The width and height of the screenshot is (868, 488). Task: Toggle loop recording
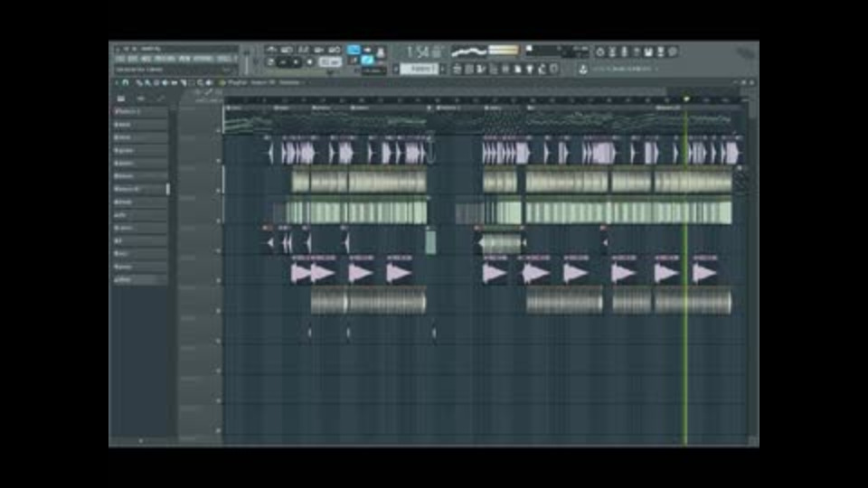[x=335, y=50]
